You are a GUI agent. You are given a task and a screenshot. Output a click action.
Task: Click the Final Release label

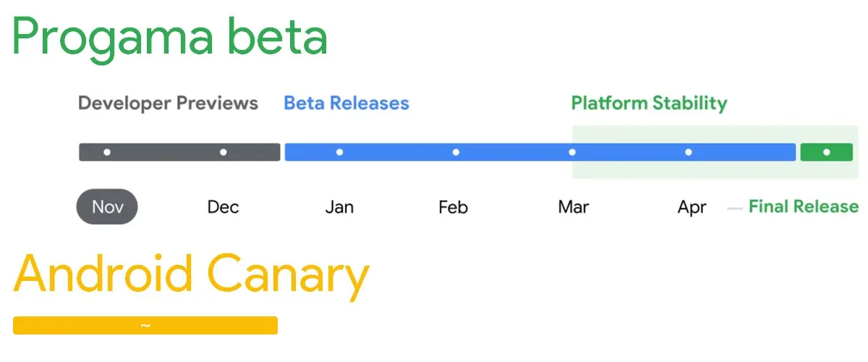[x=803, y=206]
